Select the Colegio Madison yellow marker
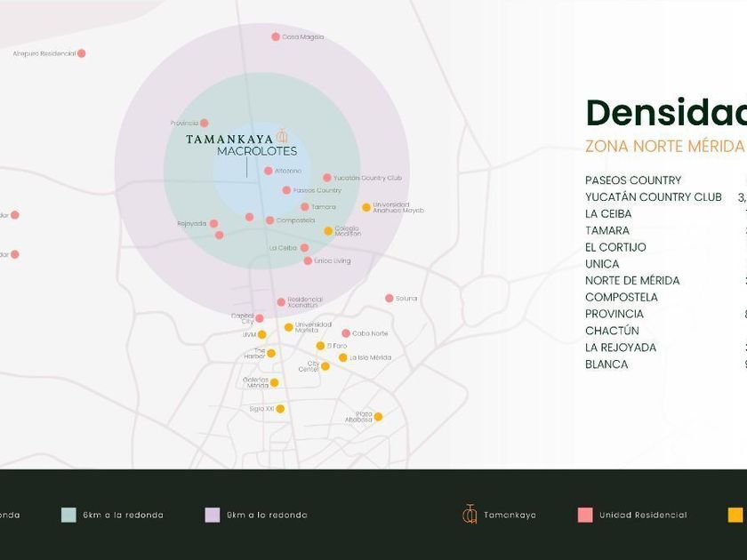Screen dimensions: 747x560 [x=328, y=231]
